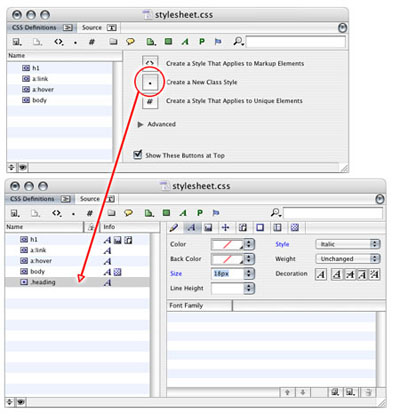Click Create a New Class Style button
The height and width of the screenshot is (420, 400).
150,82
